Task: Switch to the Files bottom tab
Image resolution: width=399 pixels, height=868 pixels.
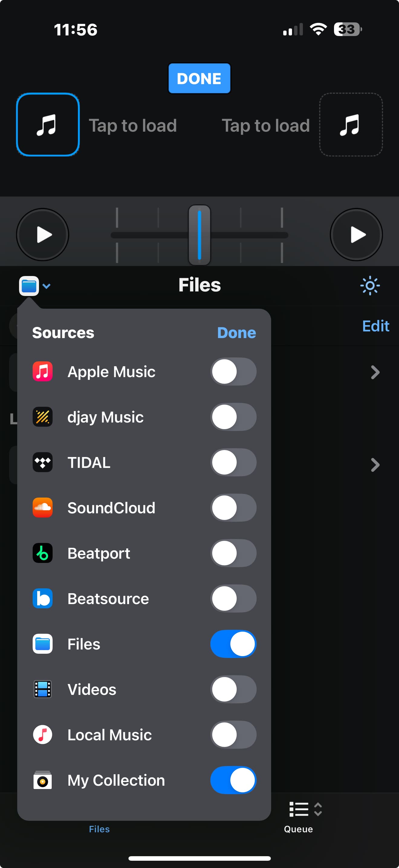Action: pos(99,829)
